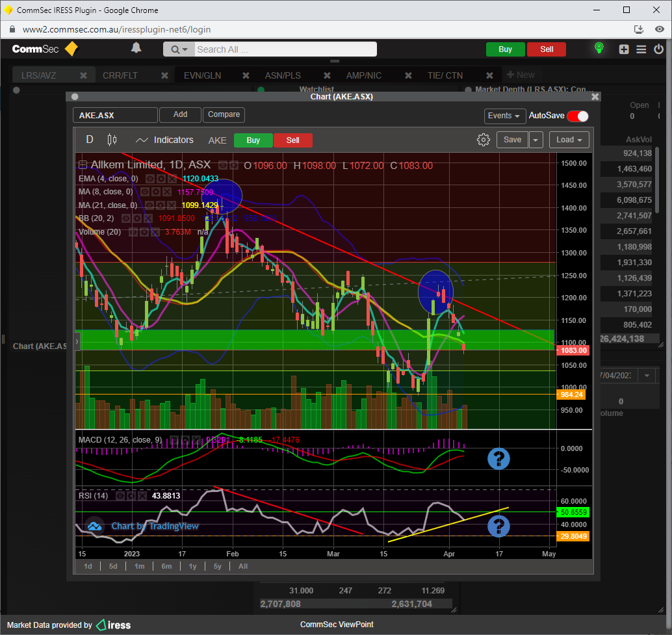672x635 pixels.
Task: Switch to the LRS/AVZ workspace tab
Action: click(39, 75)
